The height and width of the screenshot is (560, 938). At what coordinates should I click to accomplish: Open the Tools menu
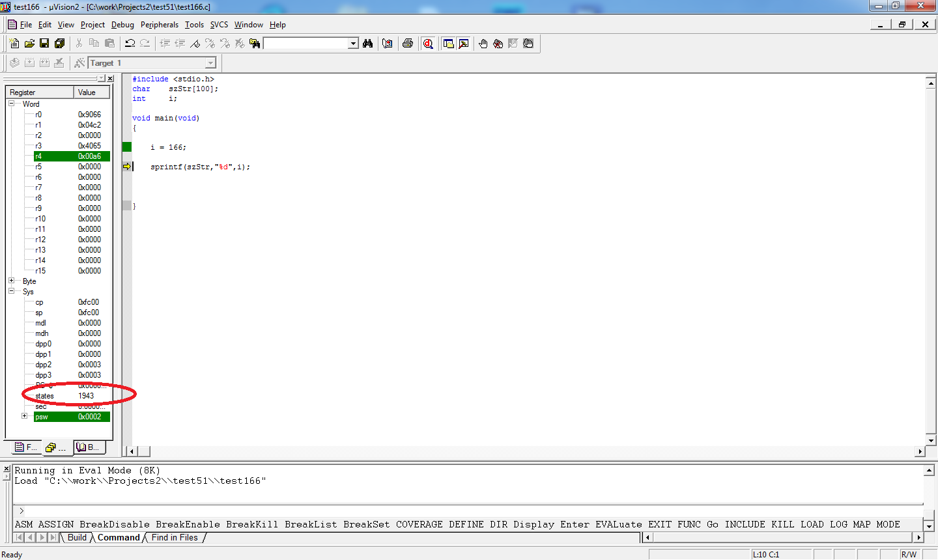click(194, 25)
